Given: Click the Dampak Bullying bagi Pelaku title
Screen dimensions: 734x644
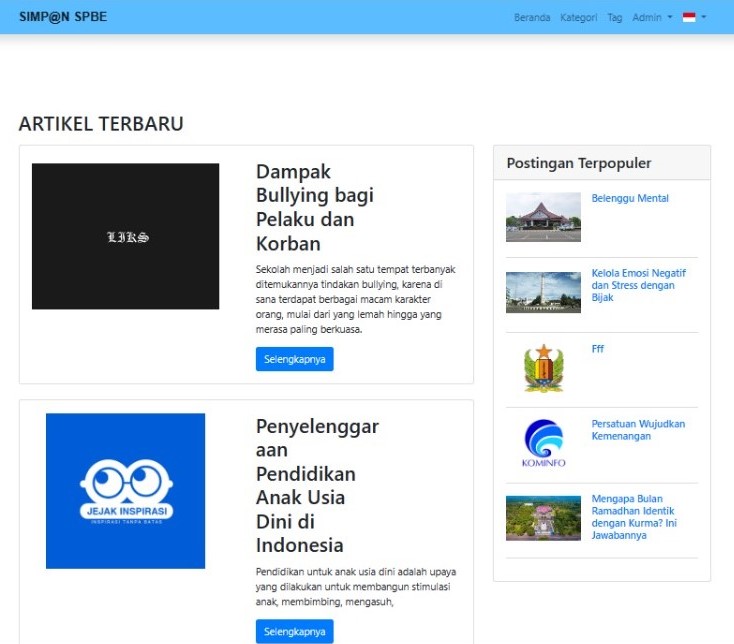Looking at the screenshot, I should 314,207.
